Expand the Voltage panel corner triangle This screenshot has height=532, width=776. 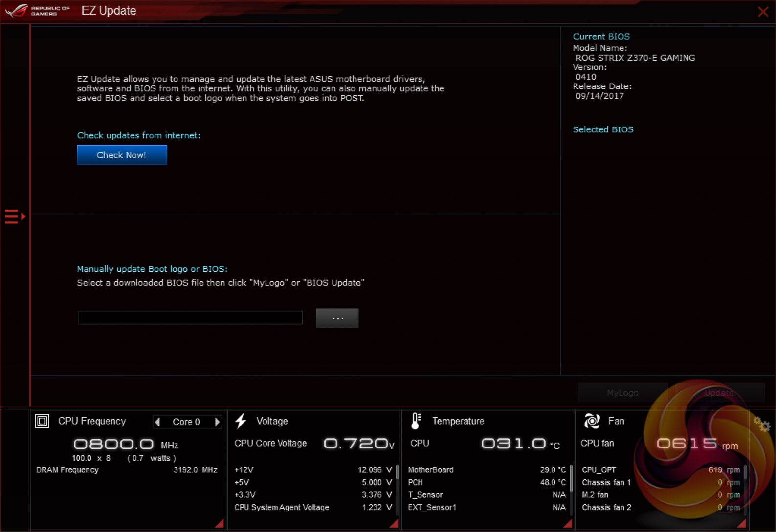[x=394, y=523]
